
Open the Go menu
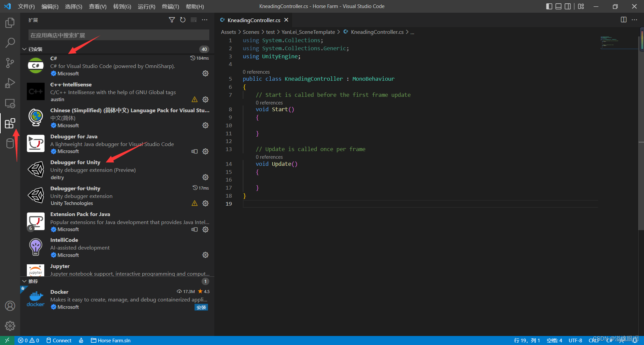122,6
